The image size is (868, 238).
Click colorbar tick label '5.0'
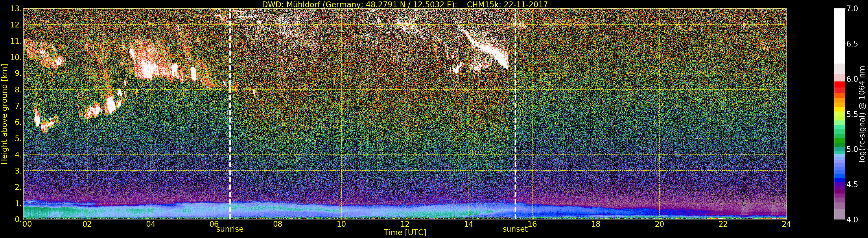coord(852,149)
